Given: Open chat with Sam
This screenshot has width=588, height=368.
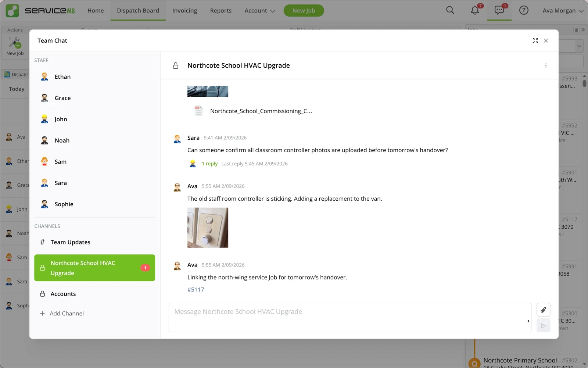Looking at the screenshot, I should [94, 162].
